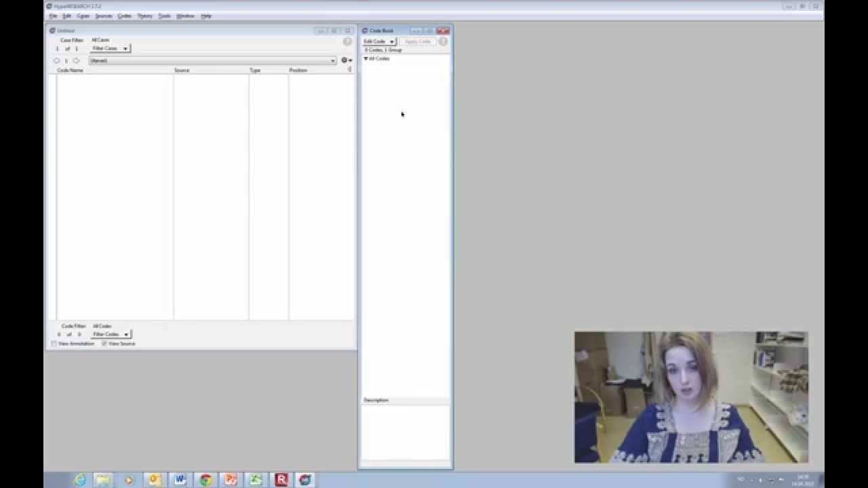Open the File menu
Viewport: 868px width, 488px height.
[53, 16]
